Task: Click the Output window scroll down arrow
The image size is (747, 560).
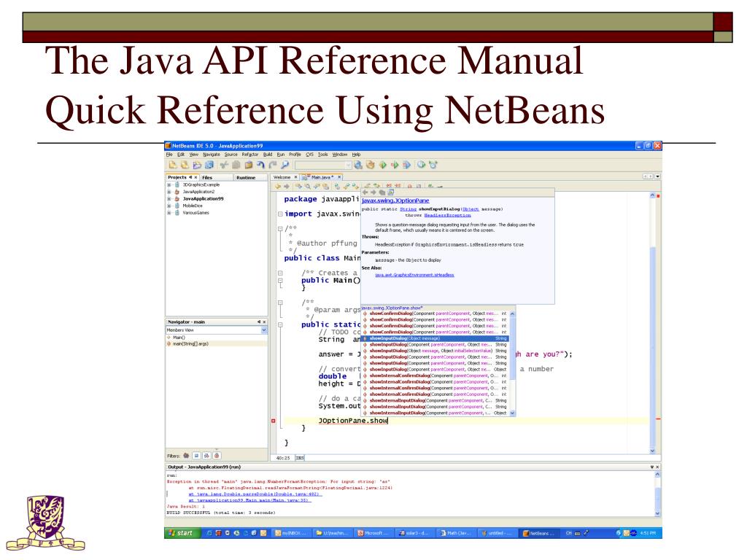Action: click(657, 514)
